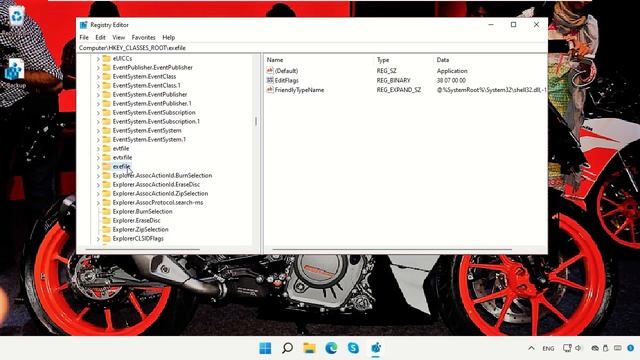Select the EditFlags value name
Screen dimensions: 640x360
pos(287,80)
